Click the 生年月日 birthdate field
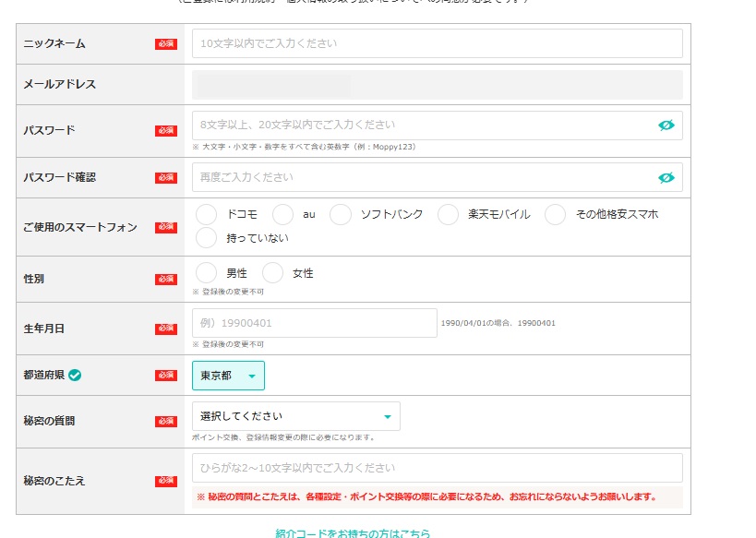756x538 pixels. click(x=314, y=323)
